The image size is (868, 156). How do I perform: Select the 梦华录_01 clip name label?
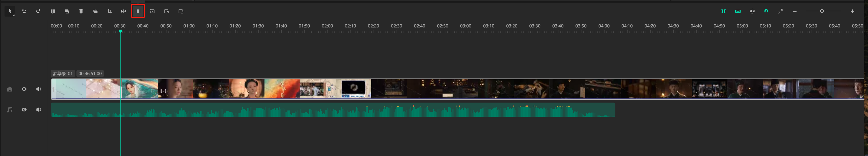63,73
